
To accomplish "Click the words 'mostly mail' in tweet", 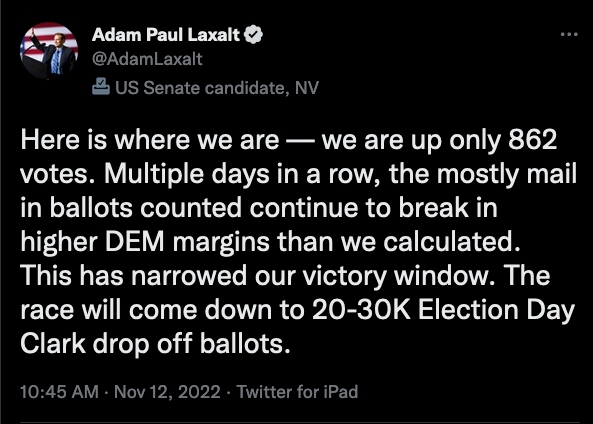I will (x=507, y=175).
